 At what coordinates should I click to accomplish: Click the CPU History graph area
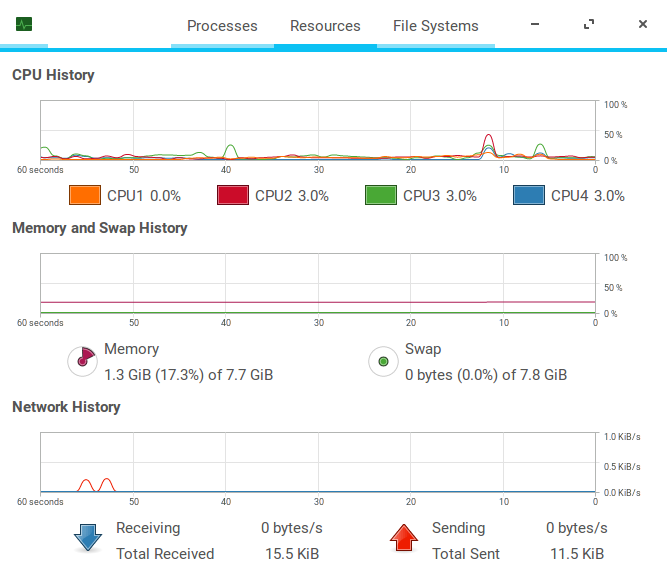(318, 130)
